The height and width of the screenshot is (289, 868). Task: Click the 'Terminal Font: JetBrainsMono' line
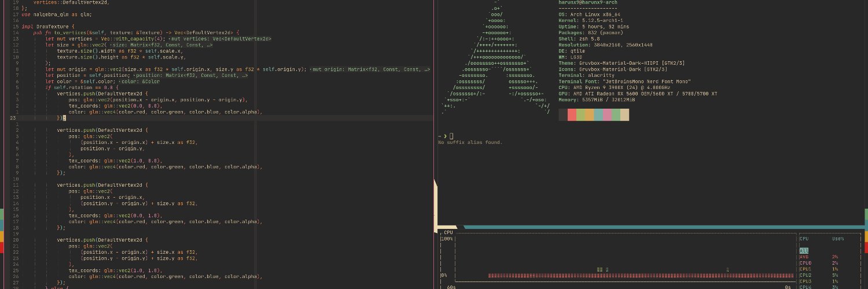[x=624, y=81]
